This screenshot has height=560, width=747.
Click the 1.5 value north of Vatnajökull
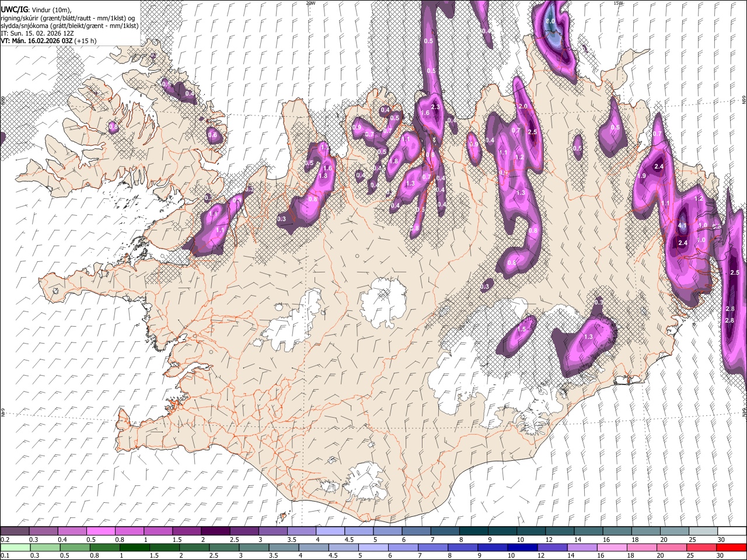[522, 330]
